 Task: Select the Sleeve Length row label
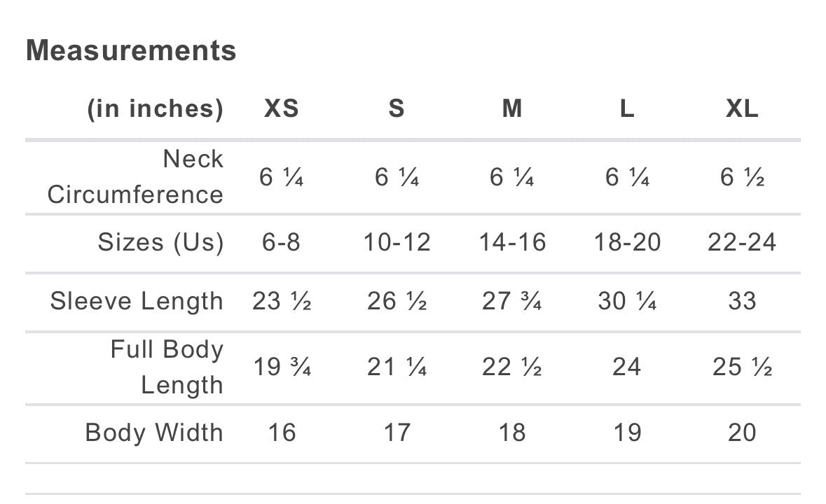click(x=137, y=301)
